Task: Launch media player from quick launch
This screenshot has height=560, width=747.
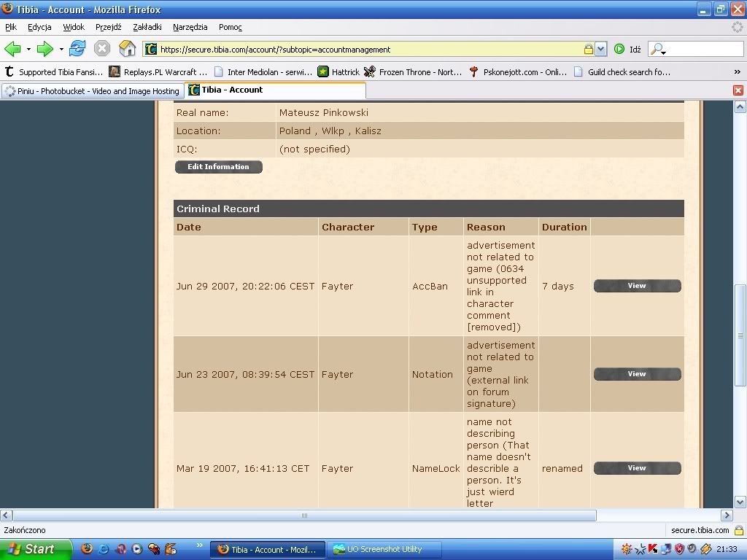Action: pyautogui.click(x=136, y=548)
